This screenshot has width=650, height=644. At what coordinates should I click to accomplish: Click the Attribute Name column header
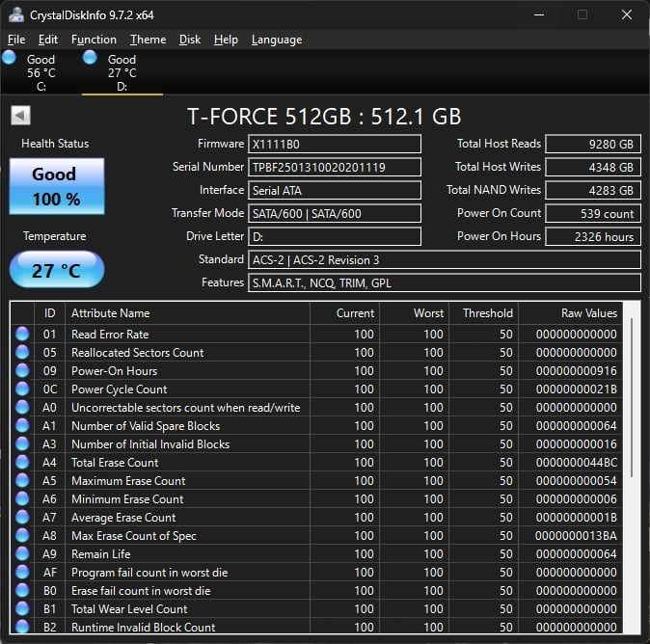(x=187, y=313)
